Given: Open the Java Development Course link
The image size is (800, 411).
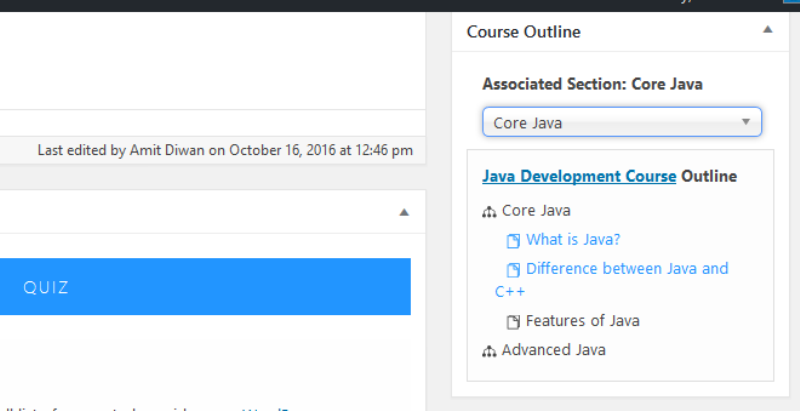Looking at the screenshot, I should point(579,177).
